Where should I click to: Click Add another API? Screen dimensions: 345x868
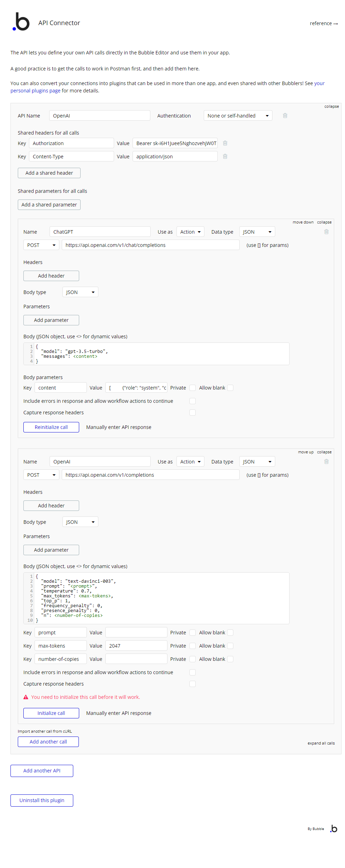42,771
